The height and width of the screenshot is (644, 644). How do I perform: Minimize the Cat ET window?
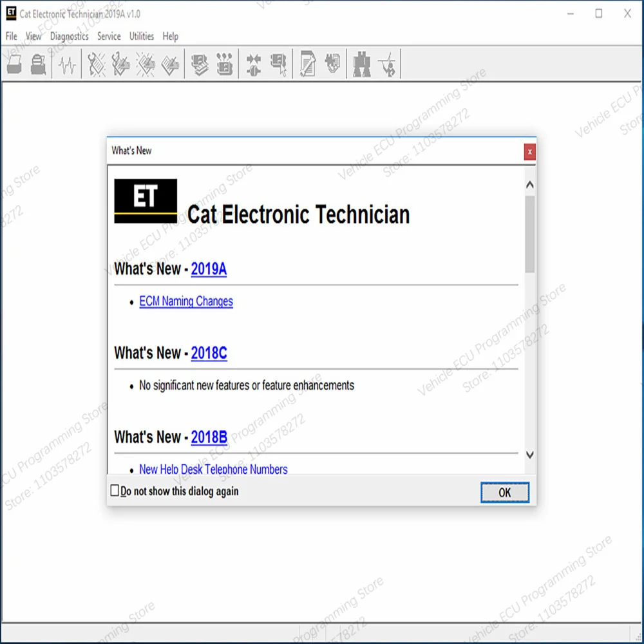571,14
